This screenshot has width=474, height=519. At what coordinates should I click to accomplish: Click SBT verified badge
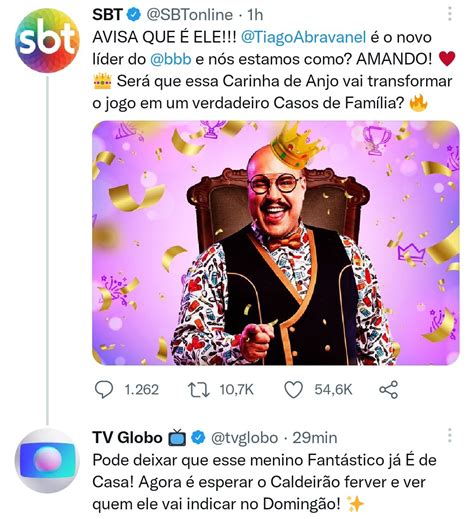(135, 15)
